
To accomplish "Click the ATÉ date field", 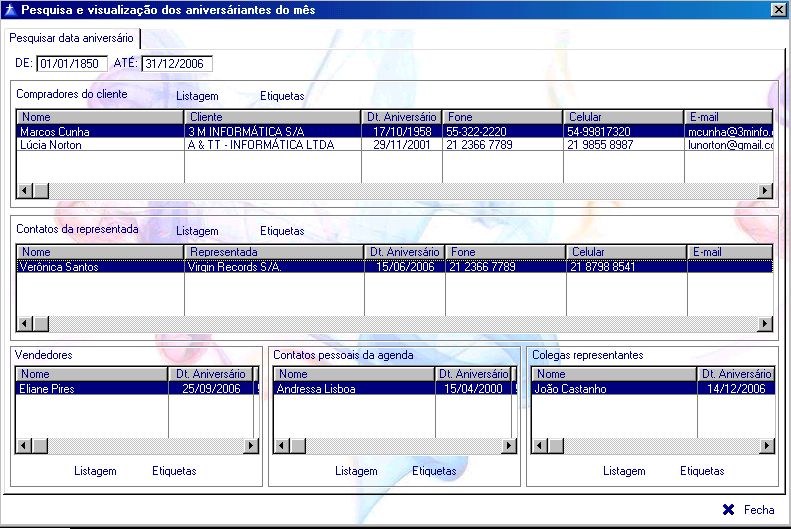I will click(177, 64).
